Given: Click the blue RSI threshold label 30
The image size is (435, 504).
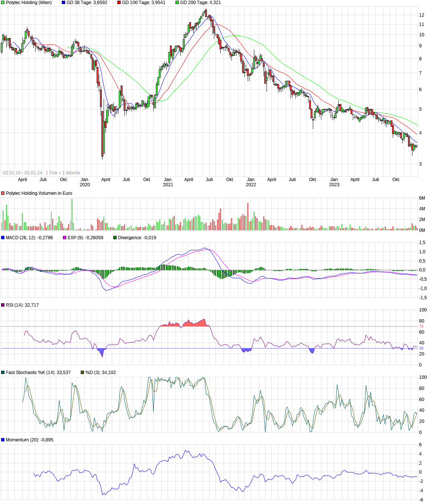Looking at the screenshot, I should point(421,348).
